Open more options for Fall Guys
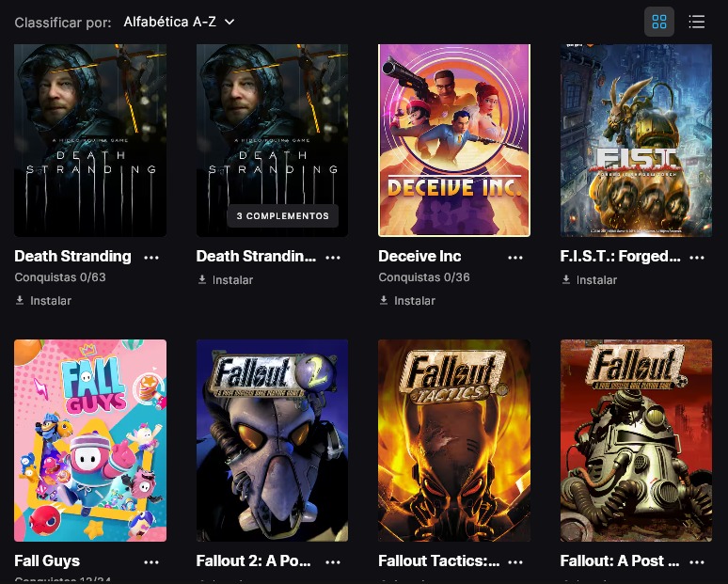728x584 pixels. [x=151, y=561]
